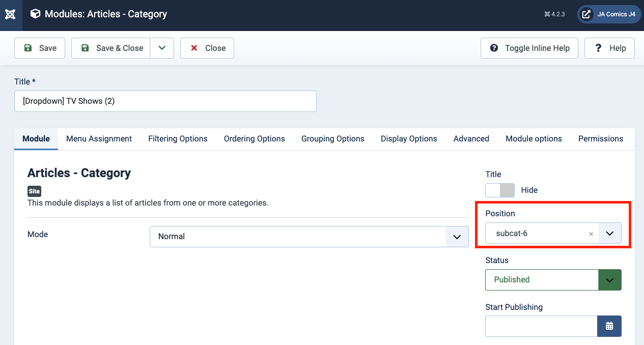Click the module Title text field
This screenshot has width=644, height=345.
[165, 101]
